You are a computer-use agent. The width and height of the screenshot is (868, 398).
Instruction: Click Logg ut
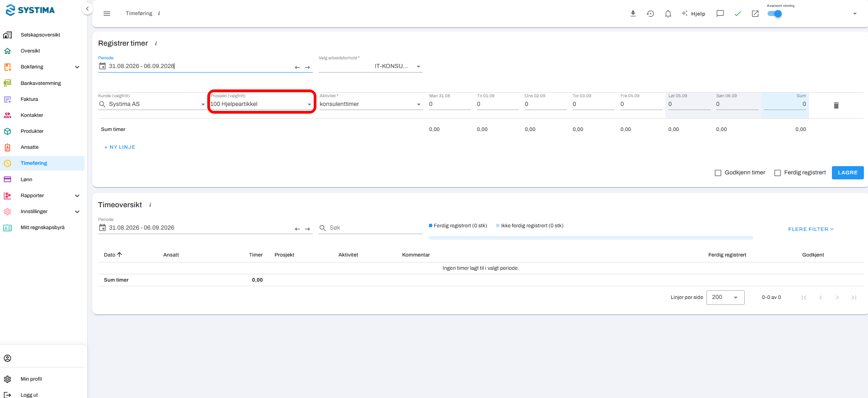coord(29,395)
